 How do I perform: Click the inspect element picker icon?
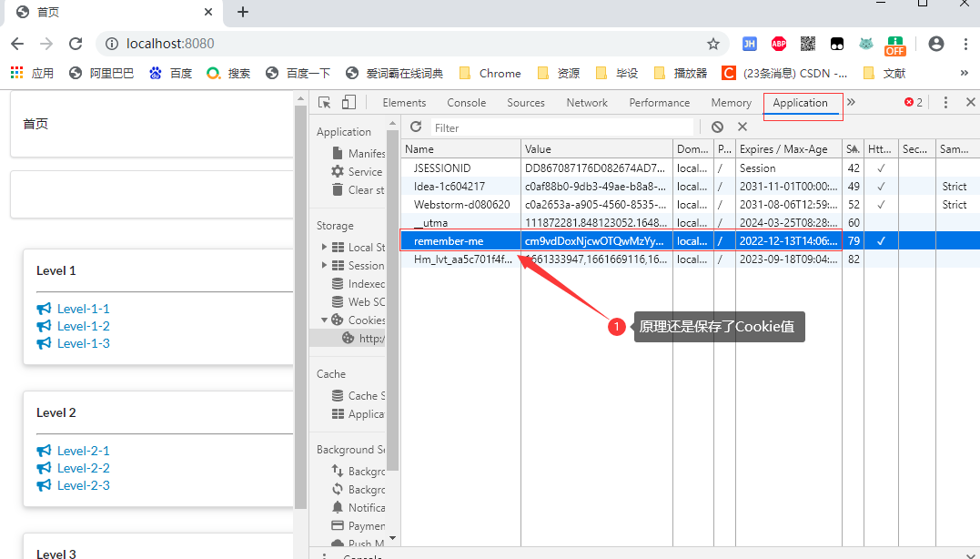(325, 103)
